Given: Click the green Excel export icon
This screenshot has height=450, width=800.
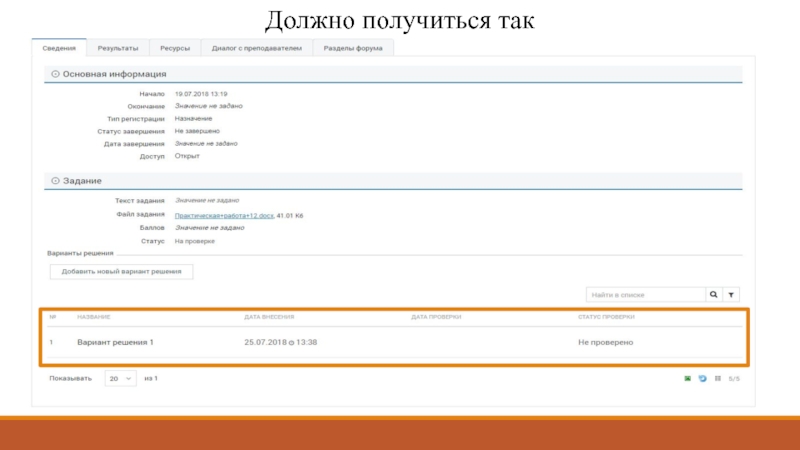Looking at the screenshot, I should point(687,379).
